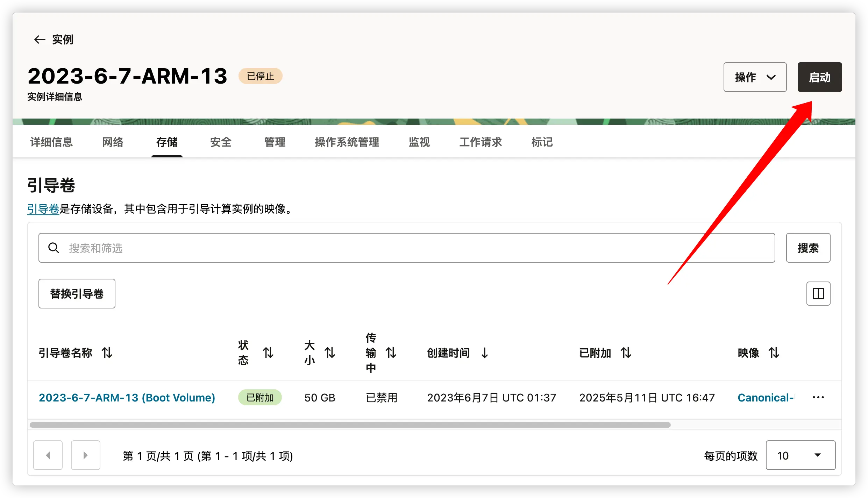Click the previous page arrow
The height and width of the screenshot is (498, 868).
point(48,455)
